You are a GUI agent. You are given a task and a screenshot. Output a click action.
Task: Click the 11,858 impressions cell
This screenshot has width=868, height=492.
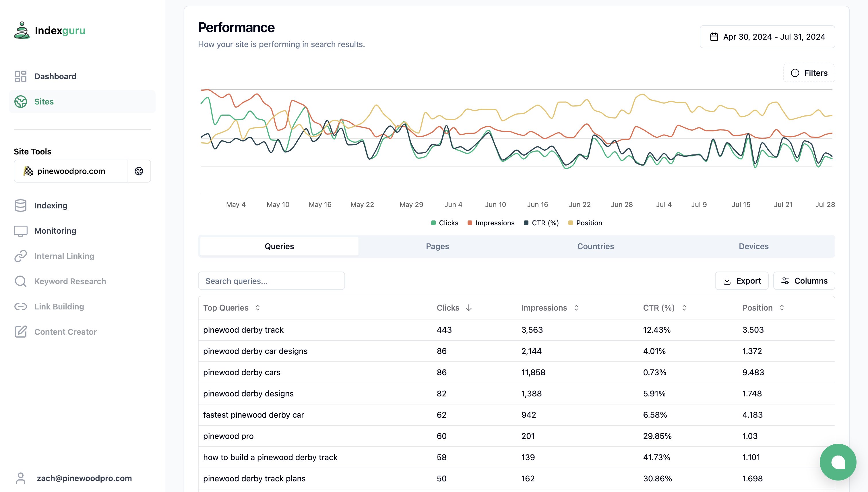click(x=533, y=372)
